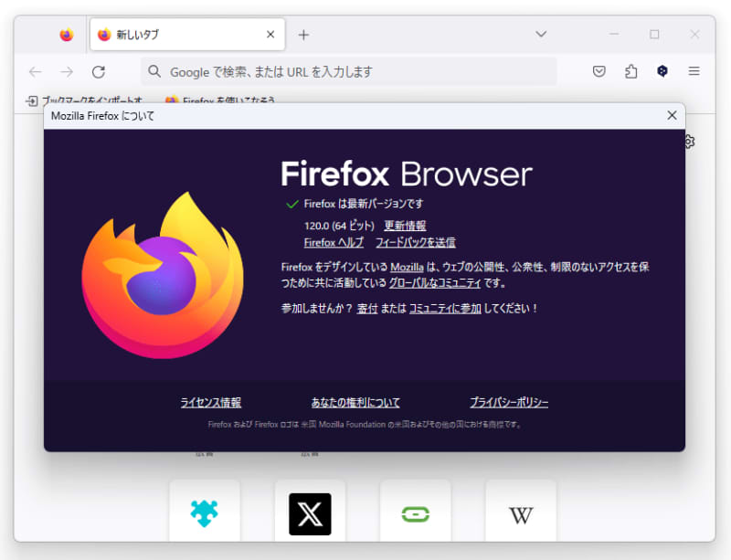Click the hexagon extension icon in toolbar
This screenshot has width=731, height=560.
point(662,71)
